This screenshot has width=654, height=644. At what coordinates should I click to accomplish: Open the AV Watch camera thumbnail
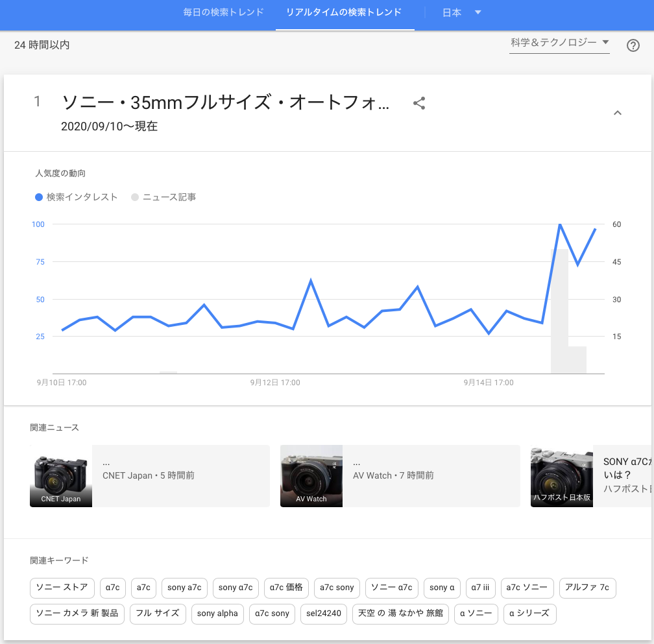point(311,476)
